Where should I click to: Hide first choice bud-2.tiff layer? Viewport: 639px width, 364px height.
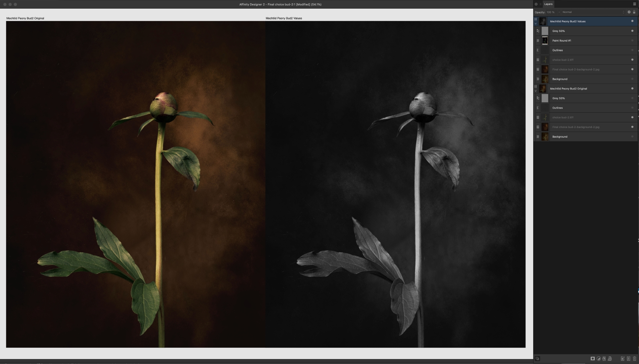coord(632,60)
